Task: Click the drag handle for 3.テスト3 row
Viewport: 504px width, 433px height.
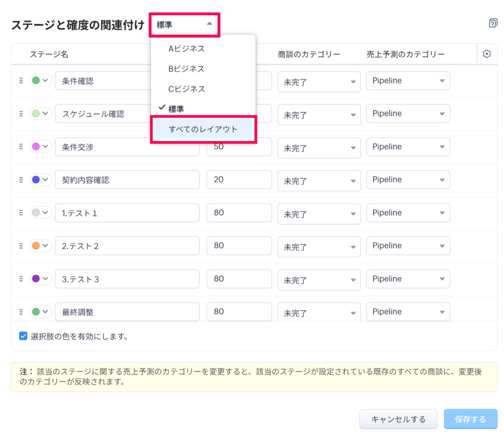Action: [21, 279]
